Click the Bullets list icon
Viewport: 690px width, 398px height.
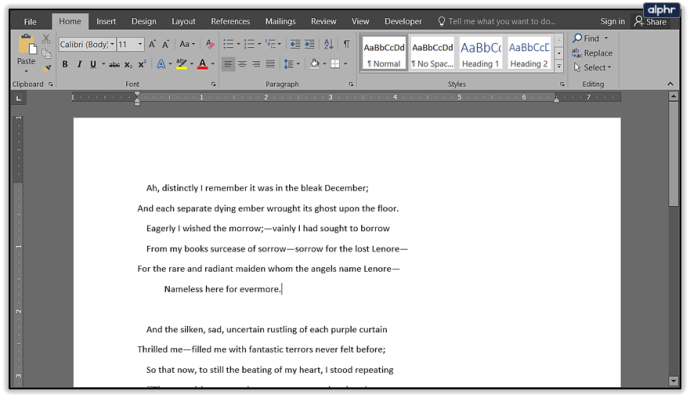(228, 44)
